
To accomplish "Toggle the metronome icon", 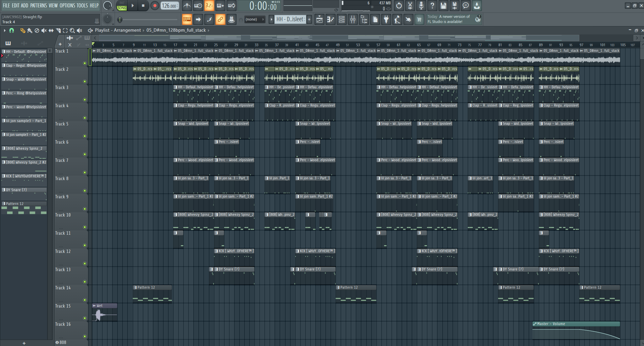I will [x=187, y=5].
